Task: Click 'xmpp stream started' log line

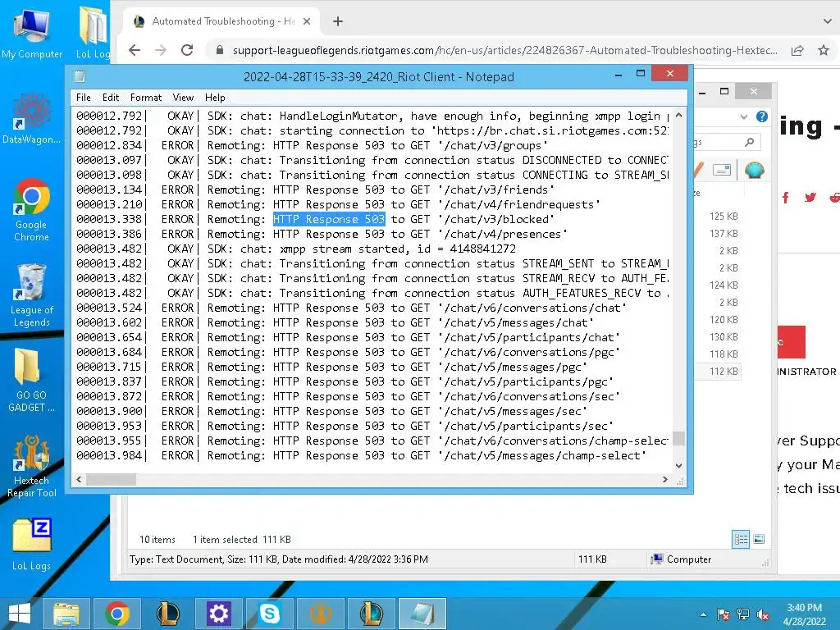Action: (296, 249)
